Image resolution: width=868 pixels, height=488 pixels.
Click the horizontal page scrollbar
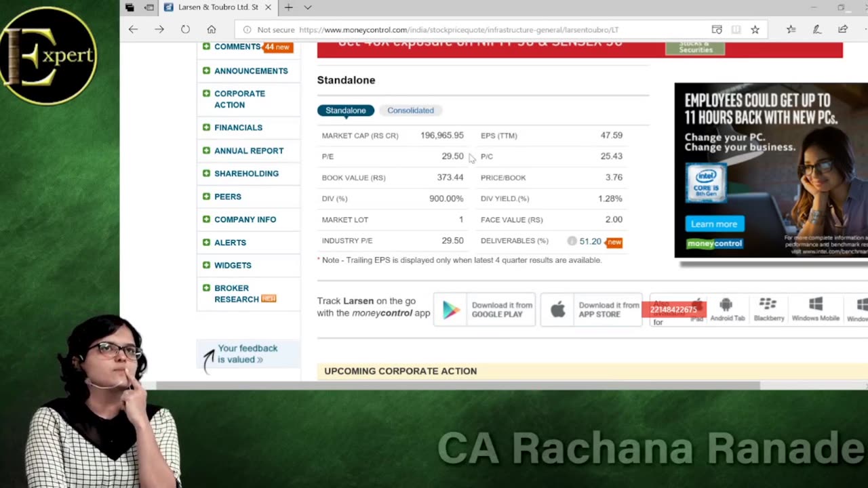point(458,386)
